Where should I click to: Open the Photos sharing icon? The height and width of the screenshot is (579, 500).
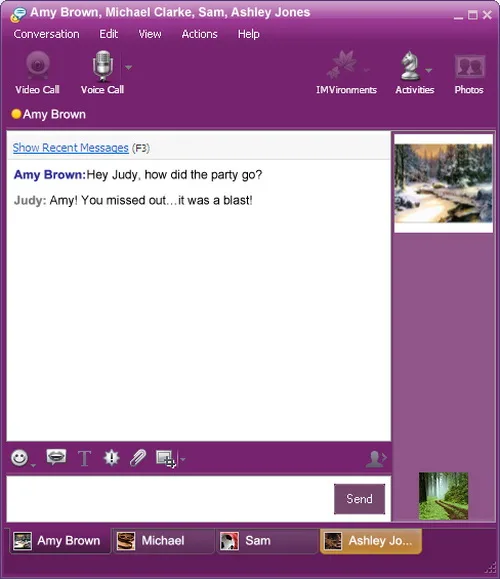pos(469,66)
